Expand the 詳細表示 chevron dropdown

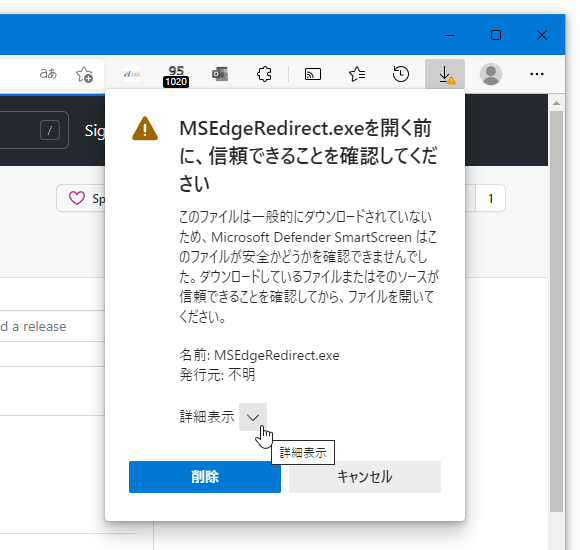coord(253,417)
